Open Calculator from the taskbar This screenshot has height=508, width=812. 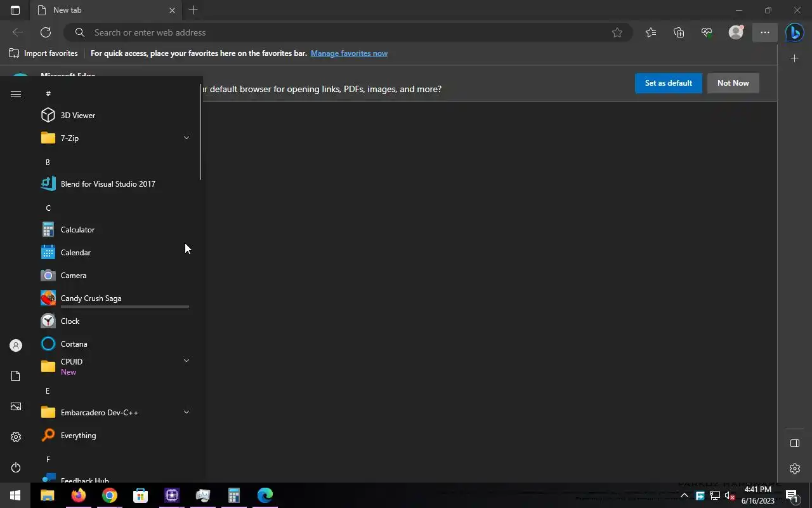pyautogui.click(x=234, y=495)
